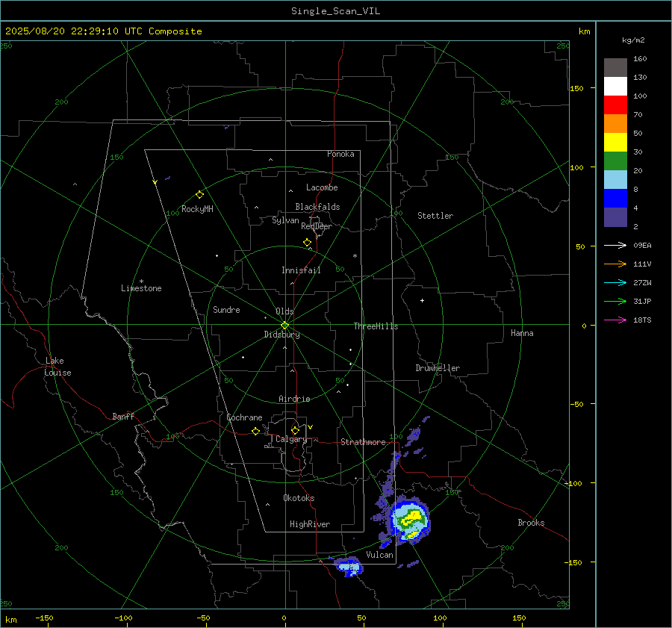
Task: Click the Brooks label
Action: click(x=531, y=523)
